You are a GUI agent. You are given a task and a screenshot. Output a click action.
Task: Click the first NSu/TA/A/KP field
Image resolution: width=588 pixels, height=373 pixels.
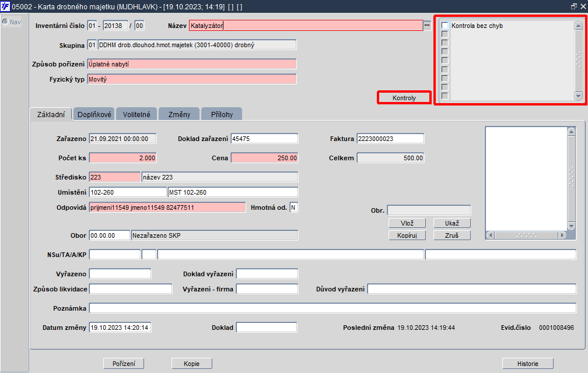tap(115, 254)
